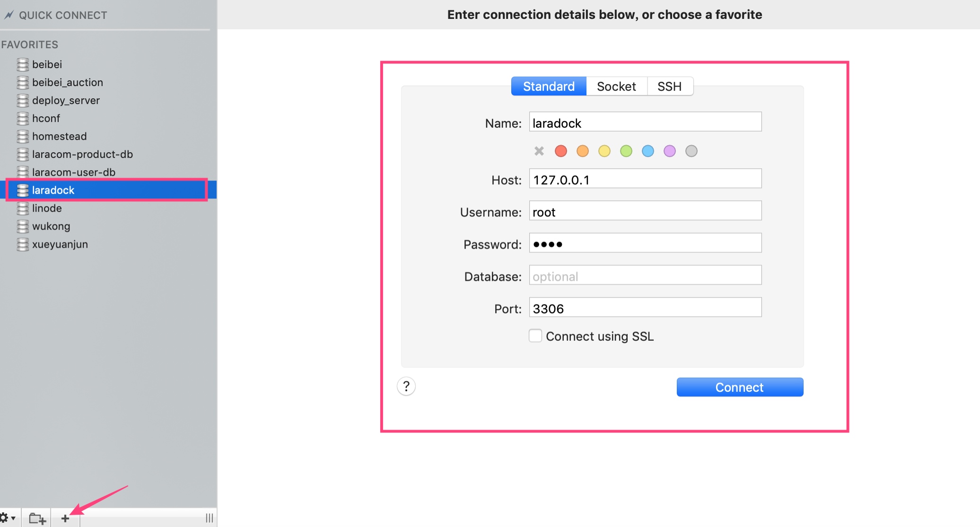Click the clear color label X icon

tap(539, 151)
